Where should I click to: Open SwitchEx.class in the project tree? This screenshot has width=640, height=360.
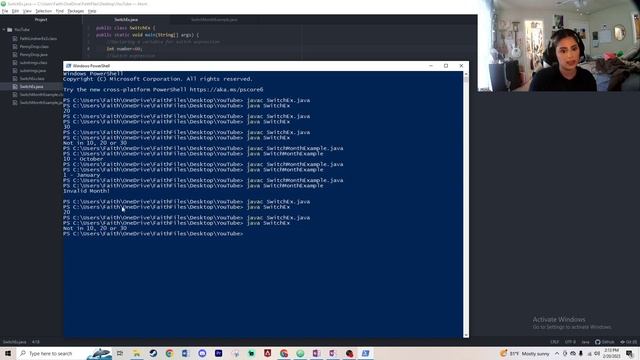[x=32, y=79]
